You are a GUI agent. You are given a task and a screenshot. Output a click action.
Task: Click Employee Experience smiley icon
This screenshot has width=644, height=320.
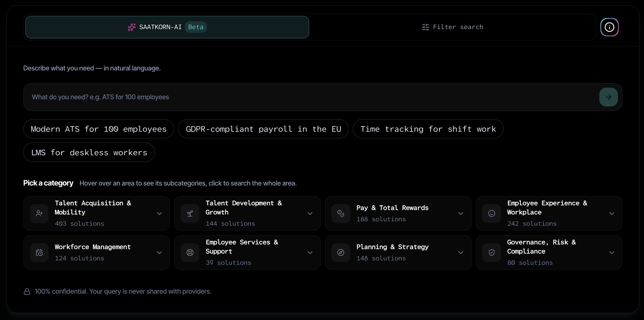(492, 214)
